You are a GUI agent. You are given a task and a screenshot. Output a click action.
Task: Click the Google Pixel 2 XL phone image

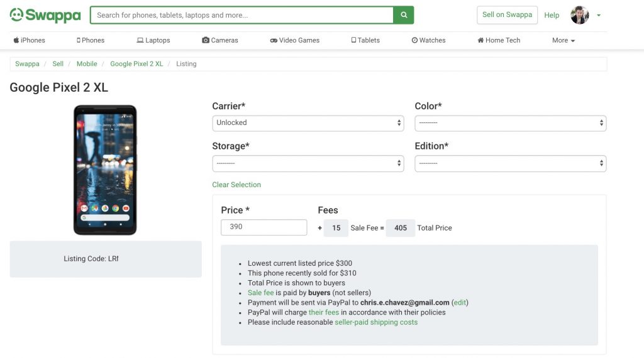(105, 170)
